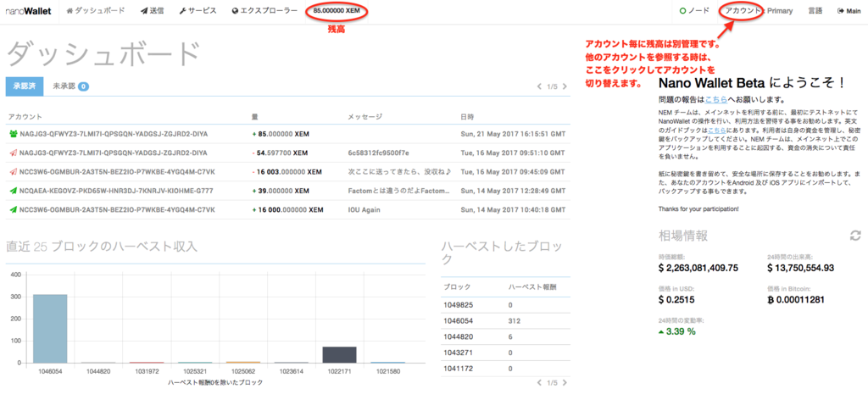
Task: Click the + 39.000000 XEM amount
Action: tap(280, 191)
